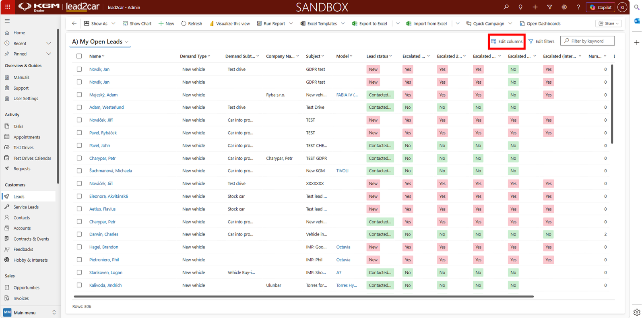Open the advanced find funnel icon
This screenshot has width=644, height=318.
tap(549, 7)
